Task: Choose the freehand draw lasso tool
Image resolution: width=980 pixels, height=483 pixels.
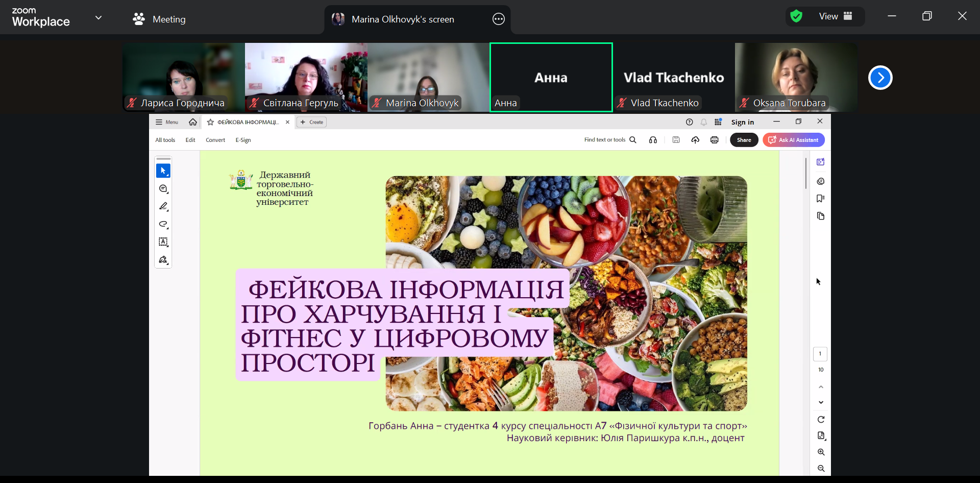Action: [163, 224]
